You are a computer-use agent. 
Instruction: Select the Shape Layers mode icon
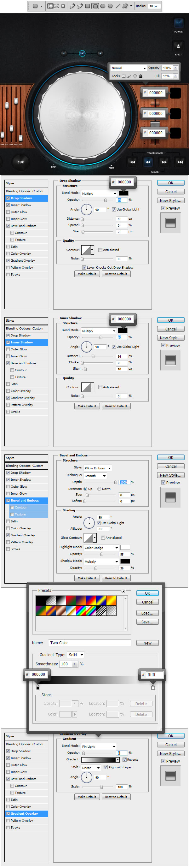50,6
